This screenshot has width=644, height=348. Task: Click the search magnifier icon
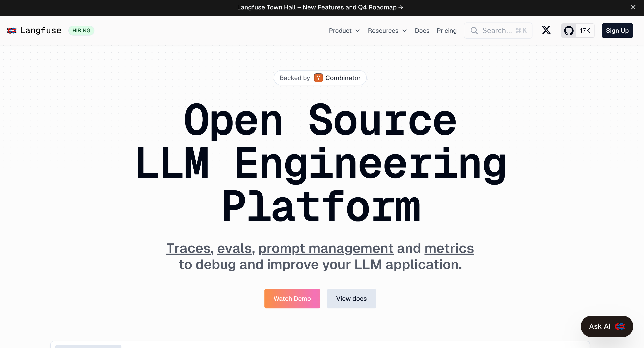tap(474, 31)
